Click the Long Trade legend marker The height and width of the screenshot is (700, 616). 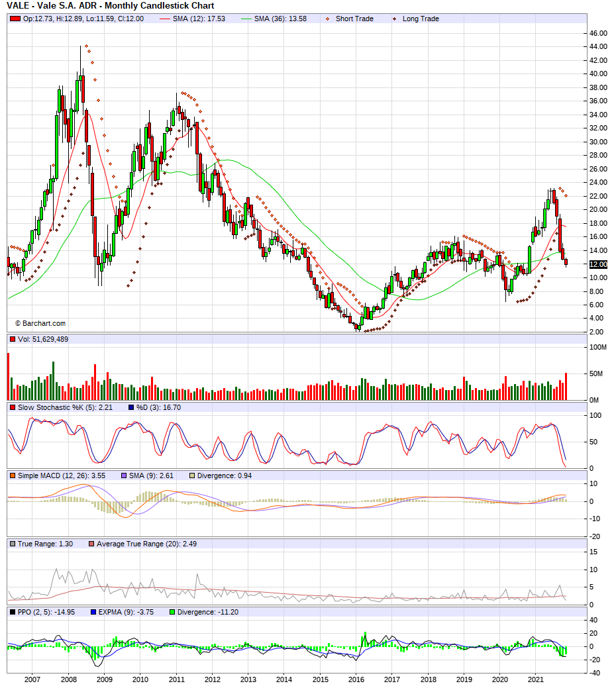[395, 19]
